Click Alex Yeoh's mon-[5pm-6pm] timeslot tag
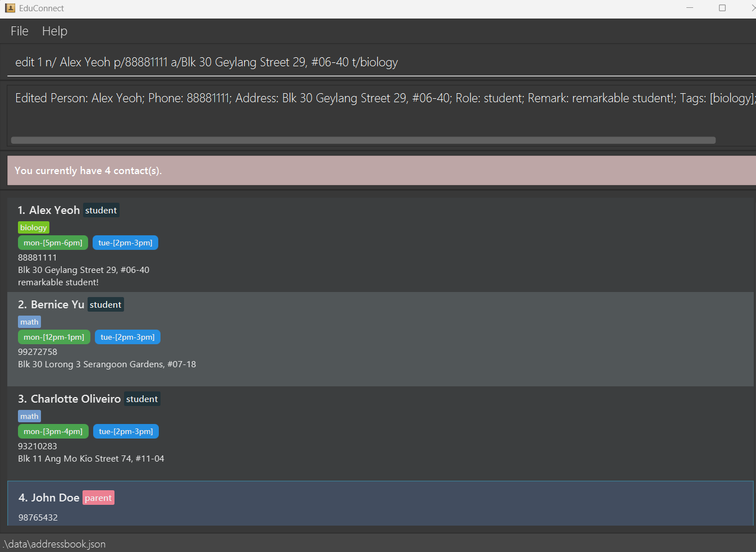 [53, 243]
